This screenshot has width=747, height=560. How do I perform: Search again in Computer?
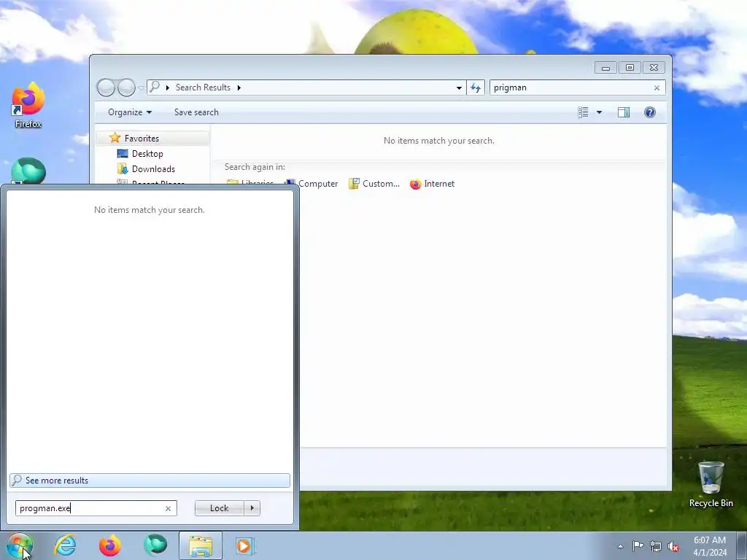pos(311,184)
